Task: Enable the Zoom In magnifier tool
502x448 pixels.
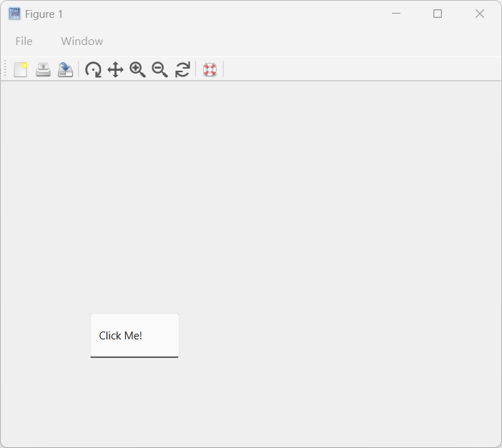Action: tap(137, 69)
